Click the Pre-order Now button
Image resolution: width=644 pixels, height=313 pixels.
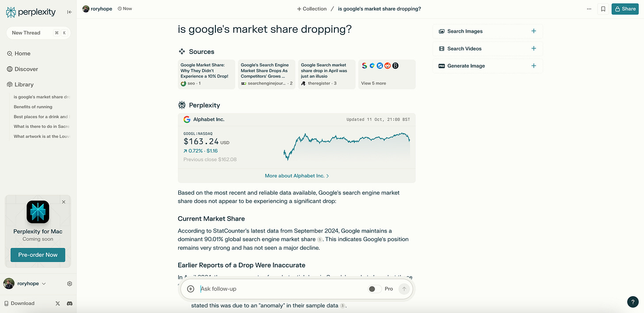pos(38,255)
